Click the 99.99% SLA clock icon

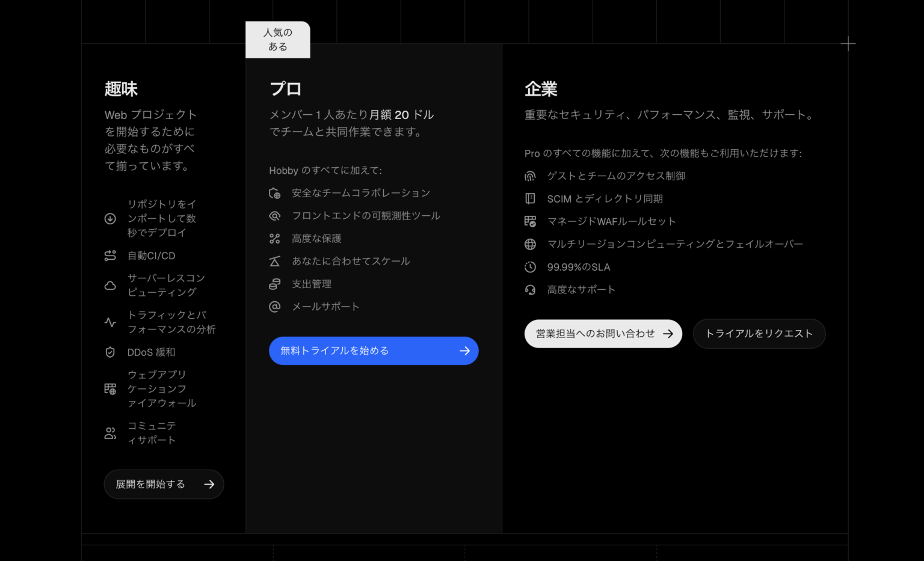[531, 266]
